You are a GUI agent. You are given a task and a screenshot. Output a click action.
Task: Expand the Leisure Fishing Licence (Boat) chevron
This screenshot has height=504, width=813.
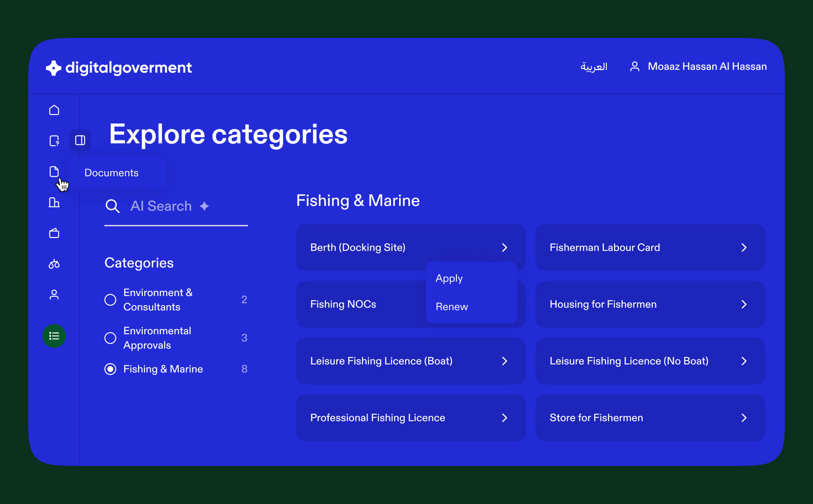tap(505, 361)
